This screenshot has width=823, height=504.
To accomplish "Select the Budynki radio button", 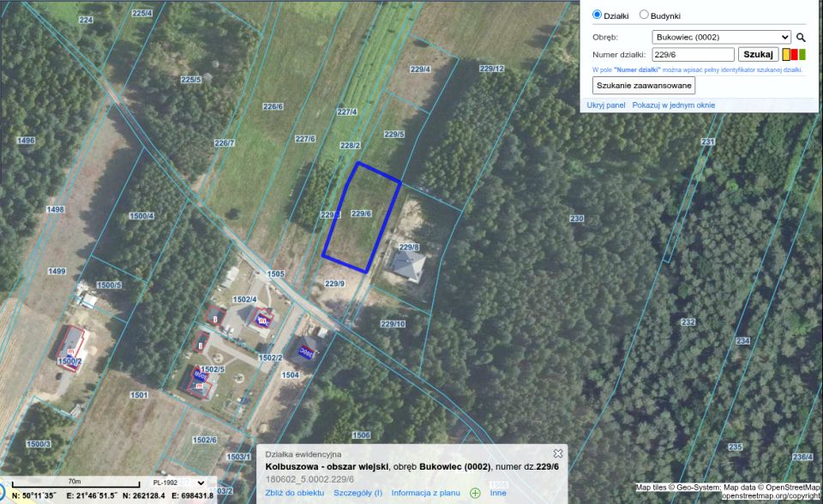I will 644,15.
